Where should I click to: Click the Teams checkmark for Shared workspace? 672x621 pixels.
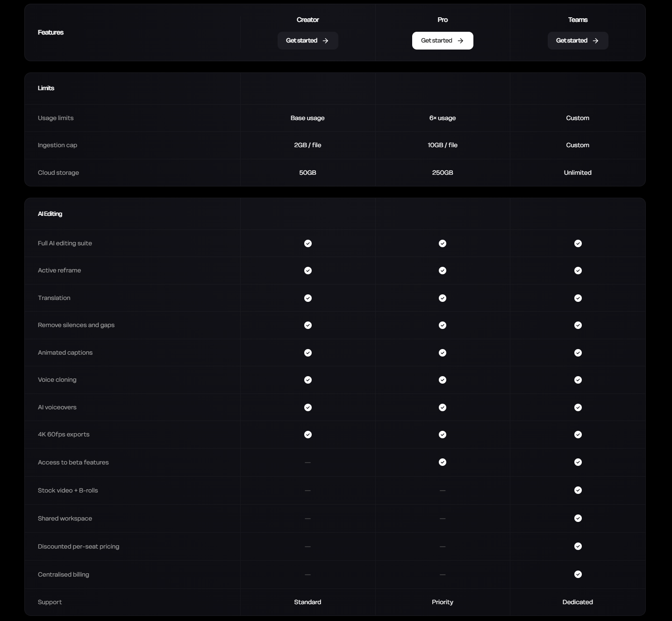(x=578, y=518)
